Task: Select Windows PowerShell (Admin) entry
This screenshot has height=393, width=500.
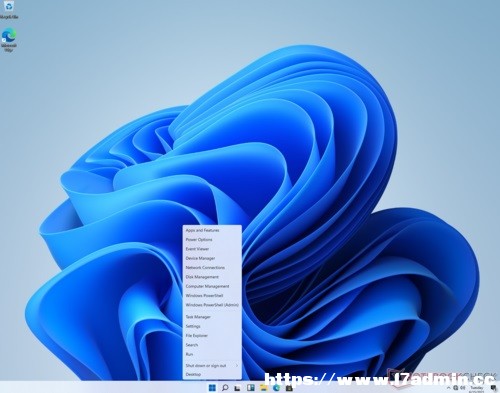Action: coord(212,305)
